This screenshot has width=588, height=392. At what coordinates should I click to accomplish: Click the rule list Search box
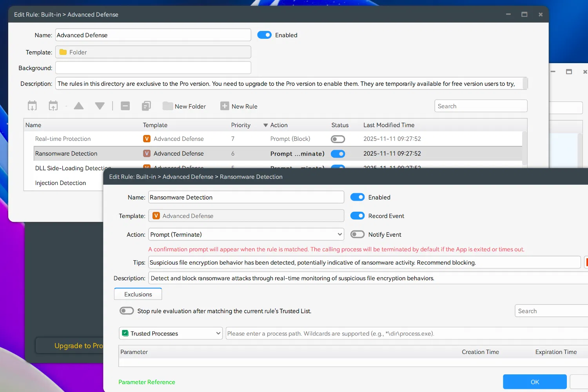pos(481,106)
